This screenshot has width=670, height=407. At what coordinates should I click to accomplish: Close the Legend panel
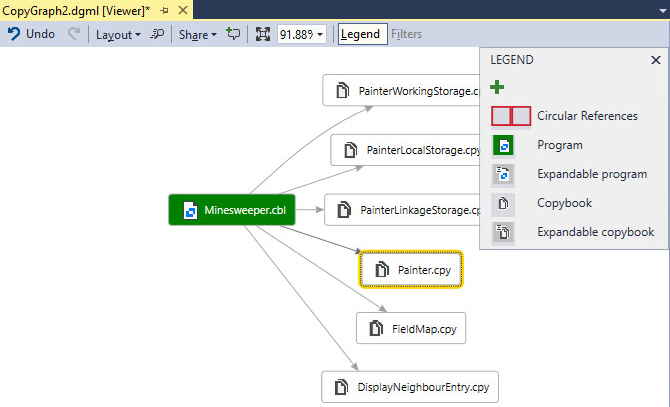(x=656, y=60)
